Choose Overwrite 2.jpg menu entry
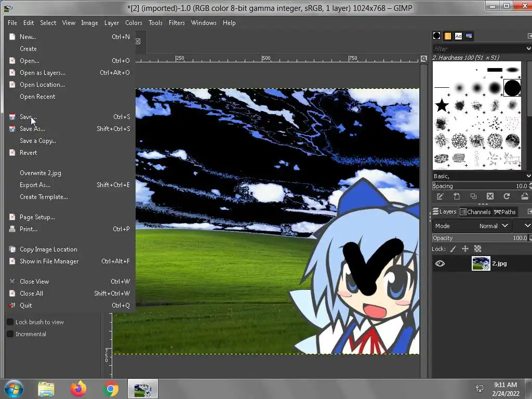The image size is (532, 399). pos(70,173)
